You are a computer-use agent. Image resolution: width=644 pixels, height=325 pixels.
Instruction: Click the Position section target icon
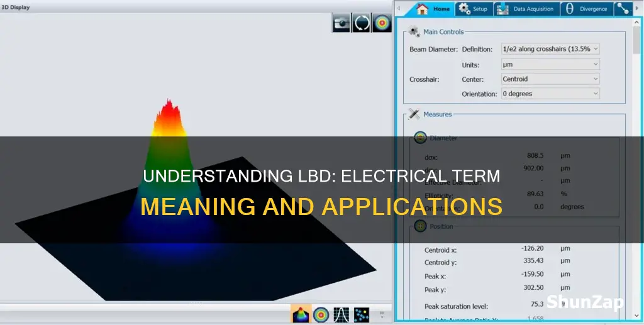tap(420, 226)
